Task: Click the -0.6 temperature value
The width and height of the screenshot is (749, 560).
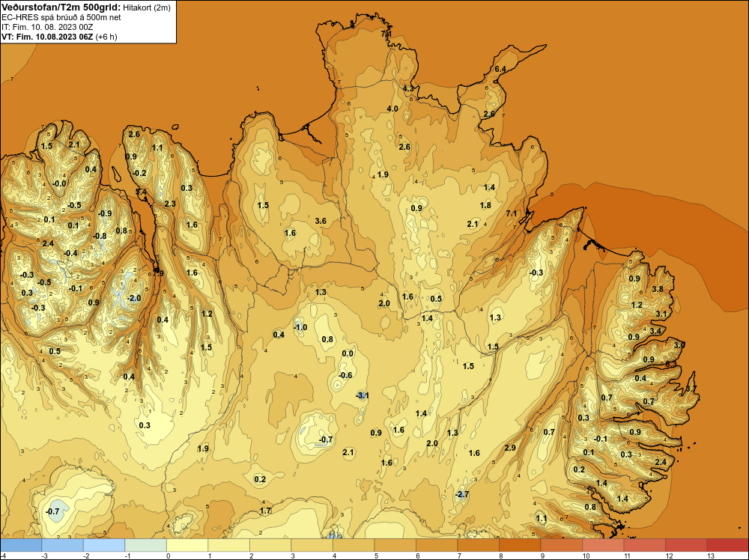Action: 345,375
